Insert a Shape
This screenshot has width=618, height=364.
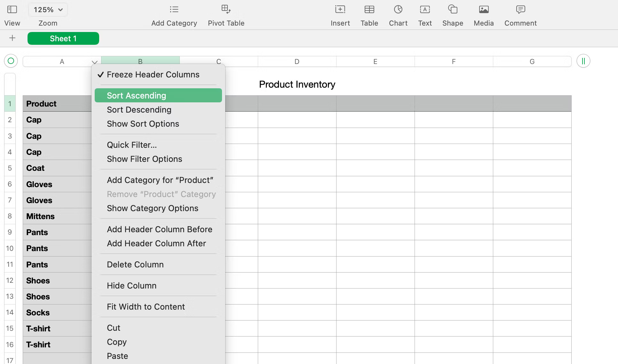452,14
